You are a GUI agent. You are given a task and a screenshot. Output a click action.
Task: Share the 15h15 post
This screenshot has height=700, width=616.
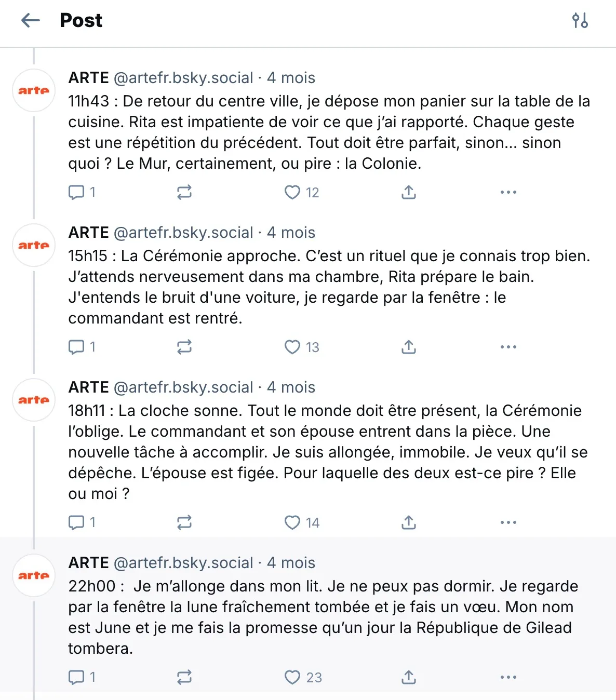[409, 347]
